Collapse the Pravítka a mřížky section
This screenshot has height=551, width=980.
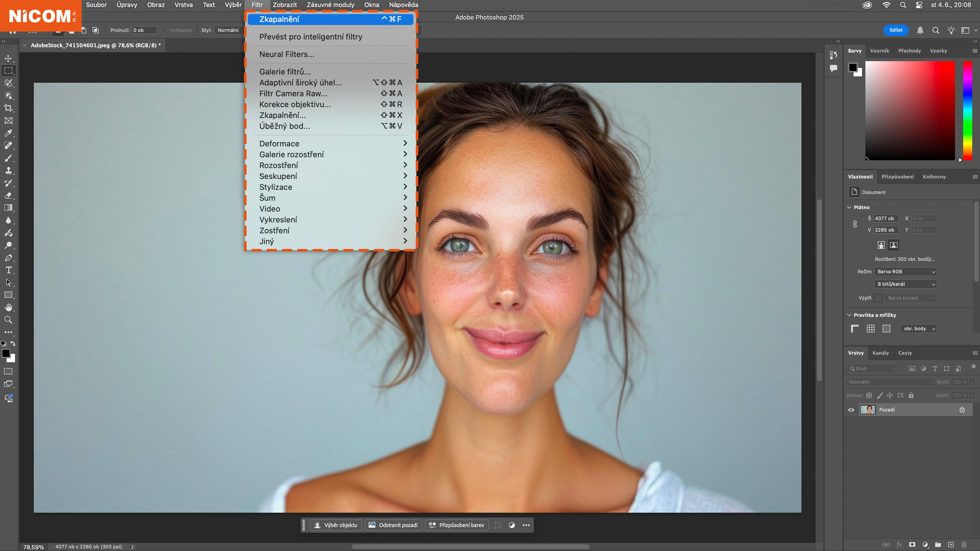(849, 315)
